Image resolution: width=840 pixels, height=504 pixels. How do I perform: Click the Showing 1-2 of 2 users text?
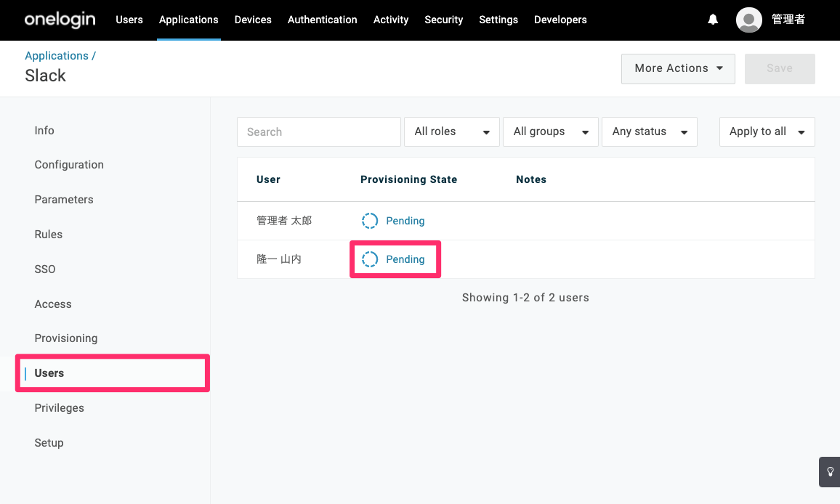[525, 298]
